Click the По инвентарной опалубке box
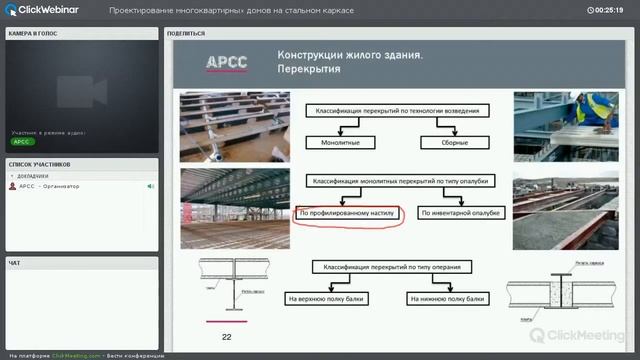Image resolution: width=640 pixels, height=360 pixels. 461,213
